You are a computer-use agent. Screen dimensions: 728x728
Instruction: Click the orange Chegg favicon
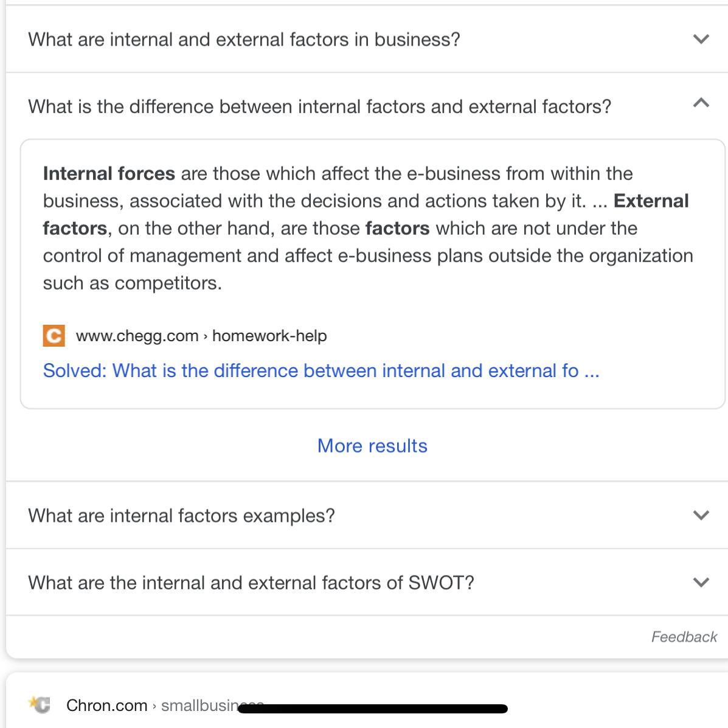54,336
